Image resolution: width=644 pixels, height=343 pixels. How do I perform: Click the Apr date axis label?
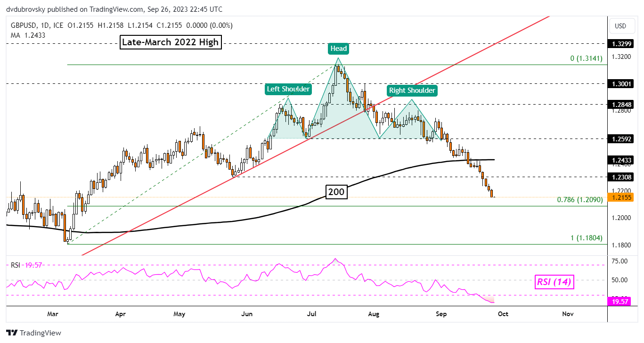tap(121, 313)
